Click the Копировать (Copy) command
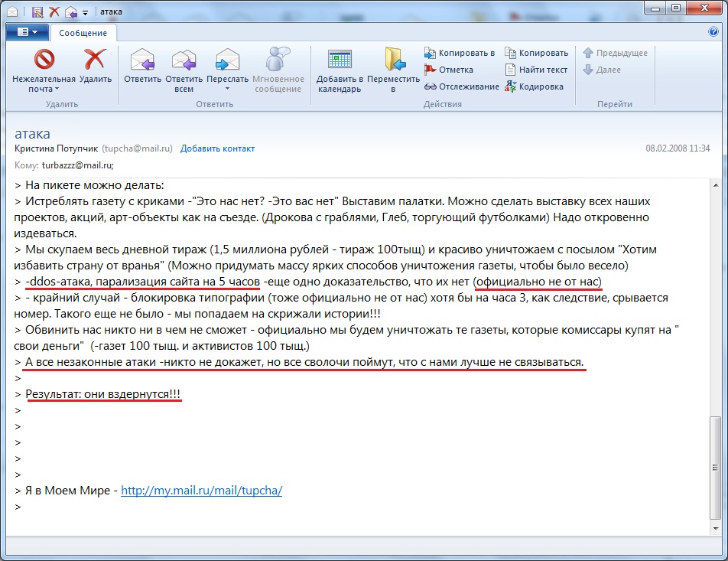728x561 pixels. (x=537, y=53)
